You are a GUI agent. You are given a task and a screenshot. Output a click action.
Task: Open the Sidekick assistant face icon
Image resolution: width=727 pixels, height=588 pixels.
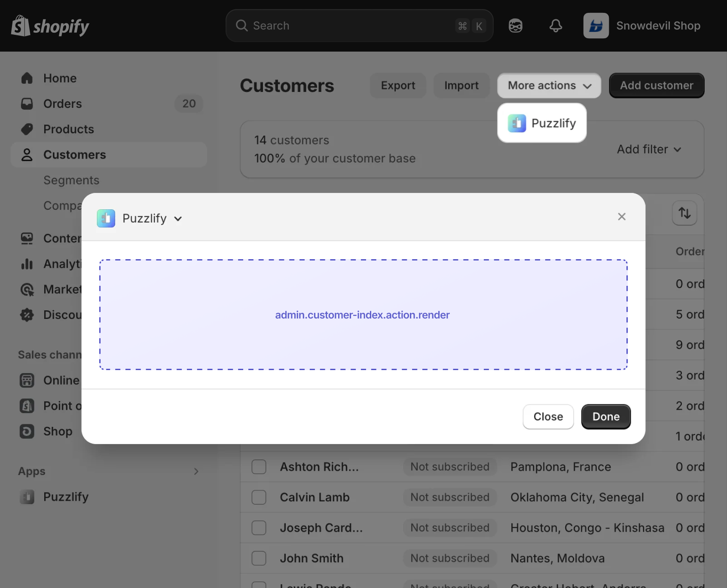(x=516, y=26)
